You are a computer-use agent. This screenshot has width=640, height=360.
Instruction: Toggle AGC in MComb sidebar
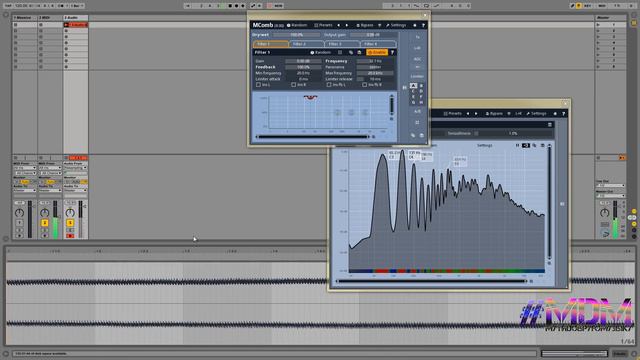point(417,59)
